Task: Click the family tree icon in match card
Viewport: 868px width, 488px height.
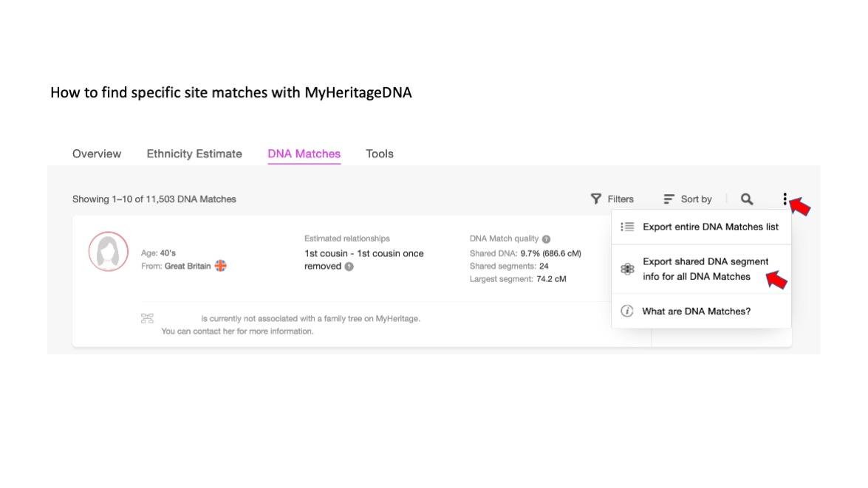Action: 147,318
